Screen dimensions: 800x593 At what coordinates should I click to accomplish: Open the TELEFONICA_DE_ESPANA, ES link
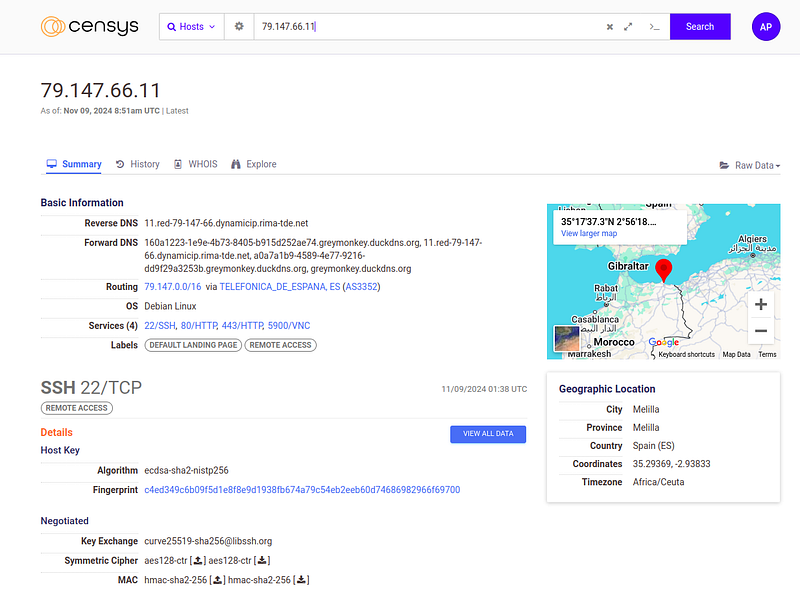[280, 287]
